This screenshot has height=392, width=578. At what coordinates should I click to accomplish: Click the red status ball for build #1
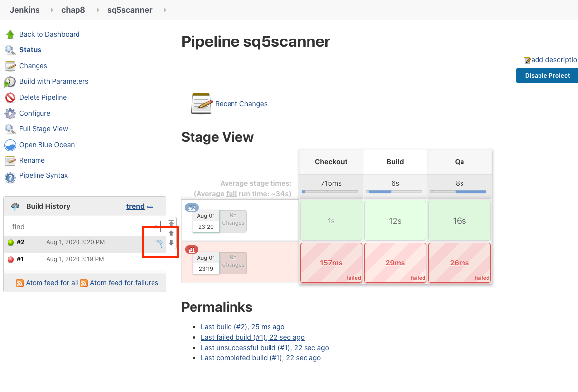pyautogui.click(x=11, y=259)
